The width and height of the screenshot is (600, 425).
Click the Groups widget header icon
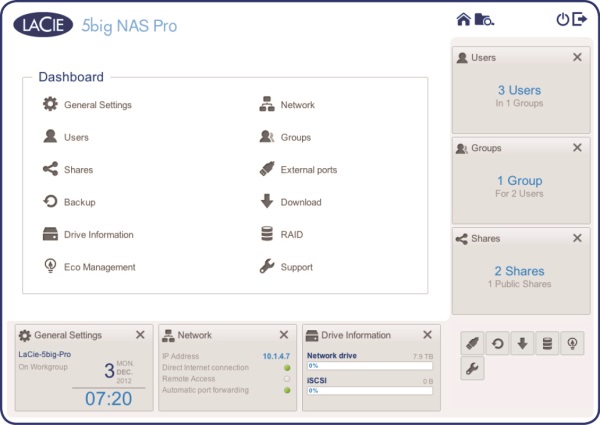[462, 148]
